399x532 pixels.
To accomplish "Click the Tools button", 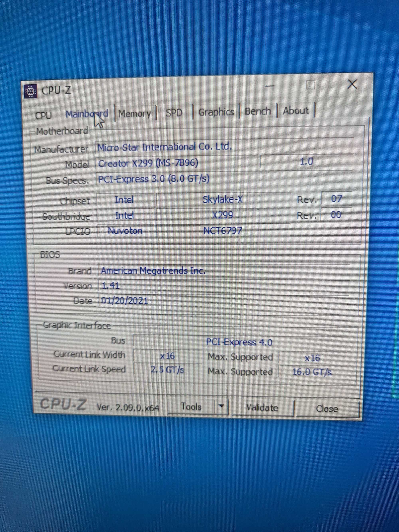I will tap(192, 407).
